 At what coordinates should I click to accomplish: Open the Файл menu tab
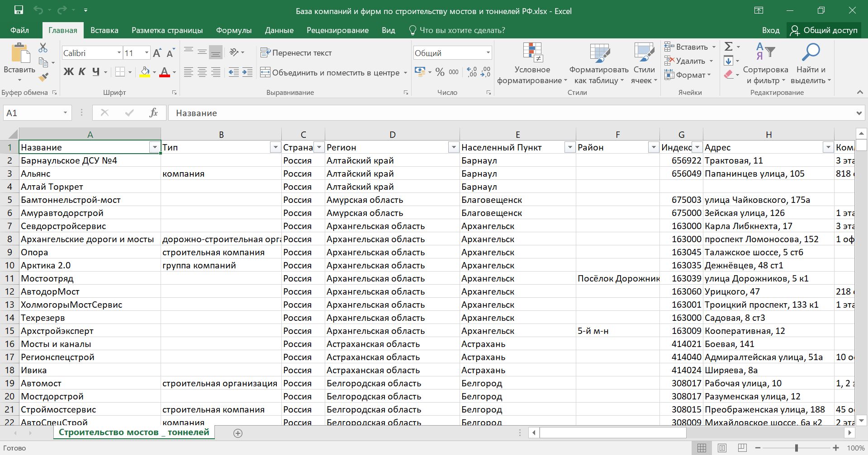[19, 30]
